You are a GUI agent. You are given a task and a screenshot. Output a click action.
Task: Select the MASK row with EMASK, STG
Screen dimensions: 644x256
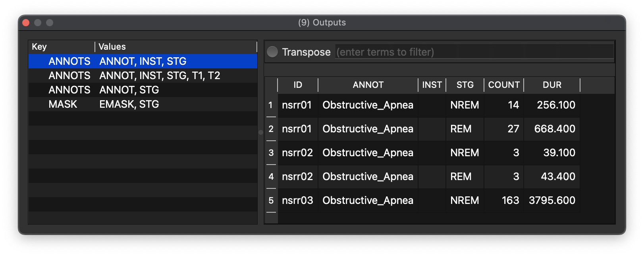143,104
